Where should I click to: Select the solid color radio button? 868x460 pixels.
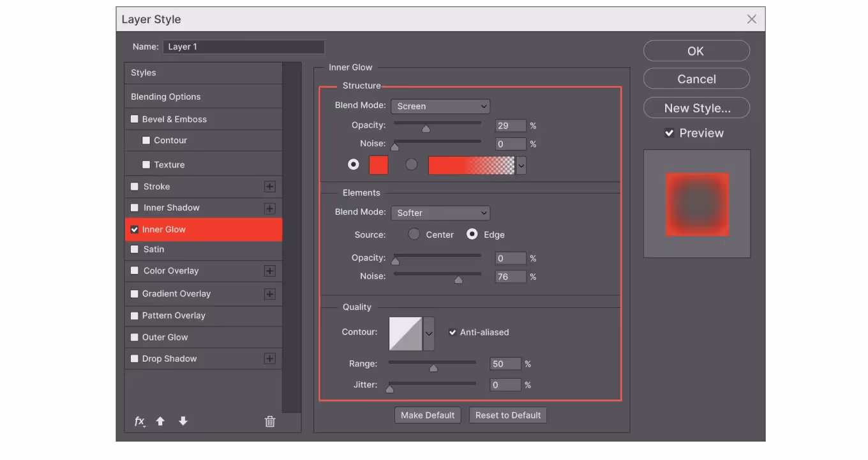point(354,164)
